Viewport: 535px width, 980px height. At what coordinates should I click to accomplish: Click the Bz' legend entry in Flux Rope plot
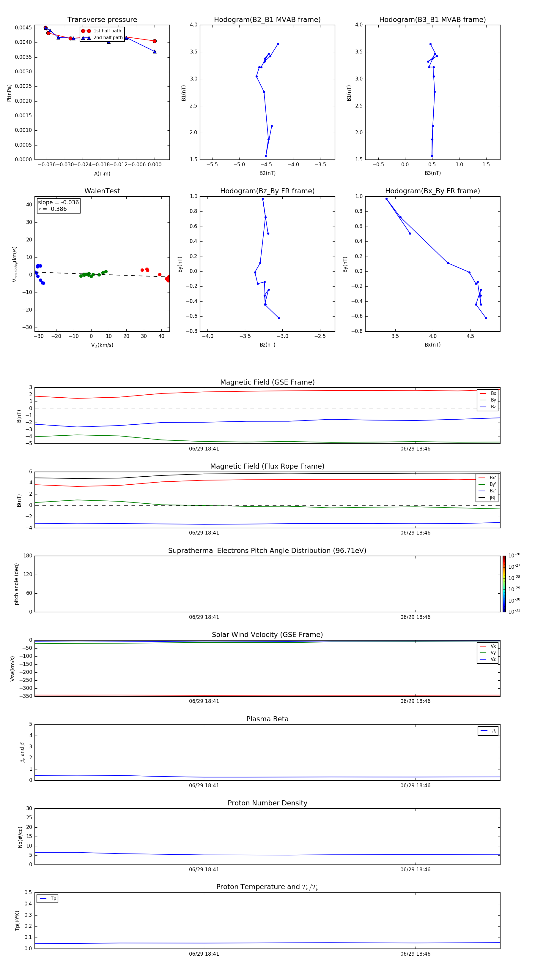click(487, 491)
